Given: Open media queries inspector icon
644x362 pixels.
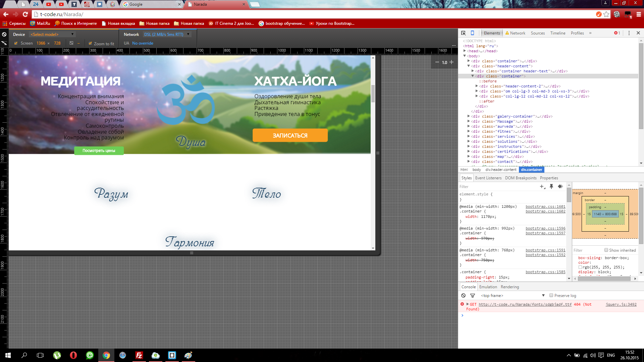Looking at the screenshot, I should (4, 43).
